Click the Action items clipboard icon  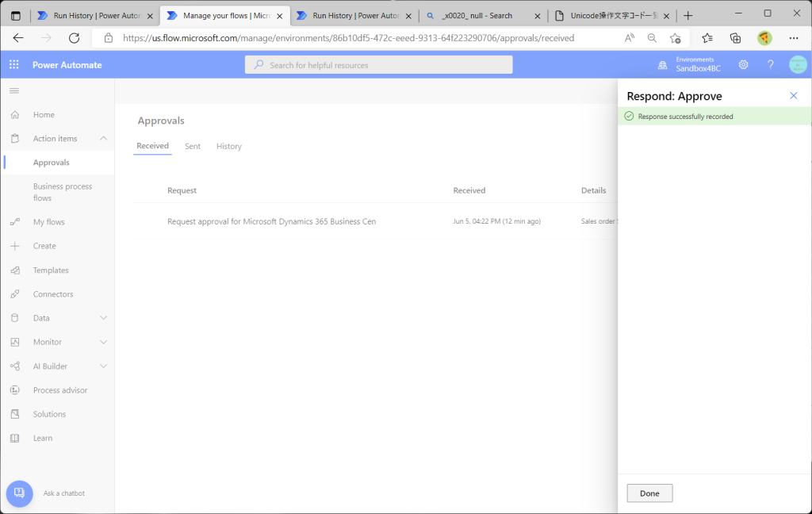point(15,138)
